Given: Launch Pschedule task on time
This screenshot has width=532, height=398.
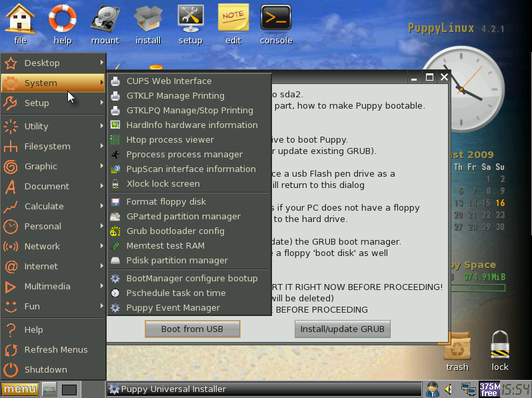Looking at the screenshot, I should click(x=189, y=293).
